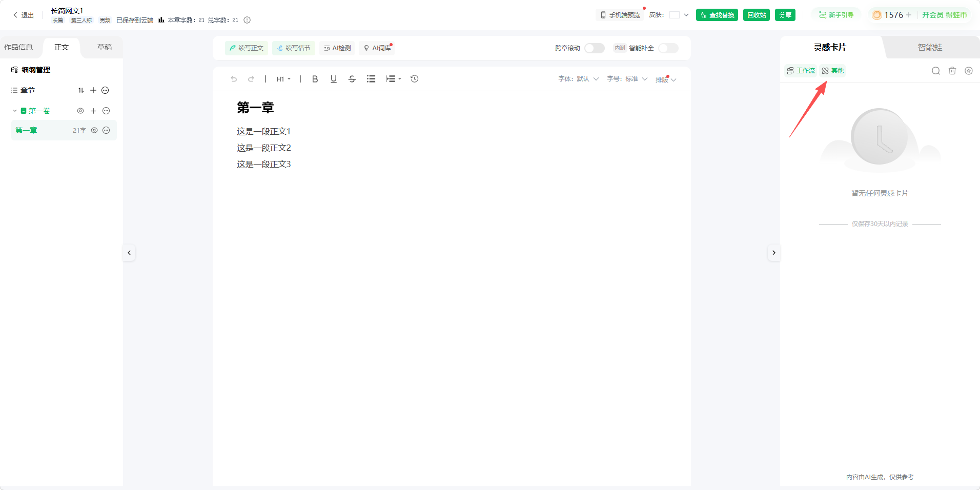The width and height of the screenshot is (980, 490).
Task: Select the 灵感卡片 tab
Action: pyautogui.click(x=830, y=47)
